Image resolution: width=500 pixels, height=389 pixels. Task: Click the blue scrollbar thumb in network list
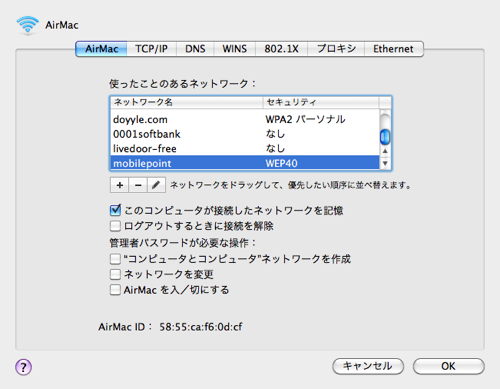point(385,137)
